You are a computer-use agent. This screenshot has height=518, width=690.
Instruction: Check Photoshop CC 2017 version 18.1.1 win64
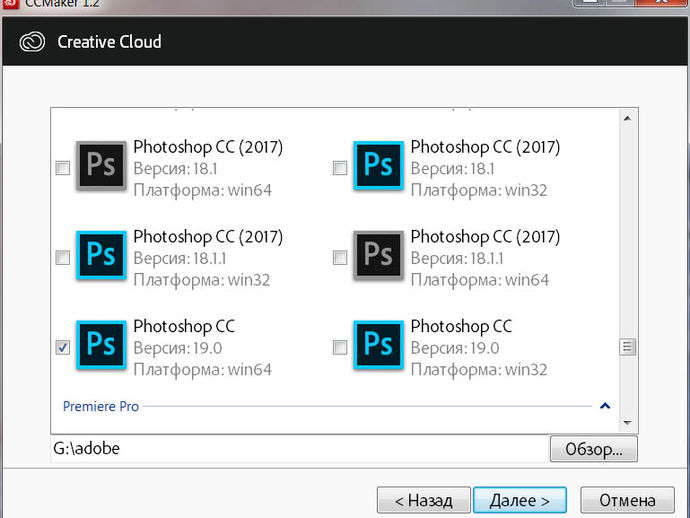(x=340, y=257)
